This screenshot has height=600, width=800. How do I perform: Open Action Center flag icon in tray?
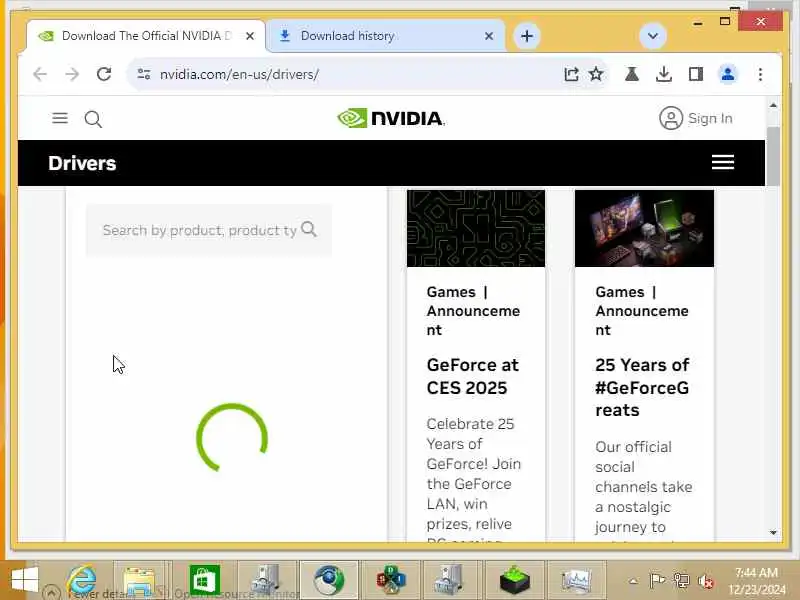pos(657,581)
